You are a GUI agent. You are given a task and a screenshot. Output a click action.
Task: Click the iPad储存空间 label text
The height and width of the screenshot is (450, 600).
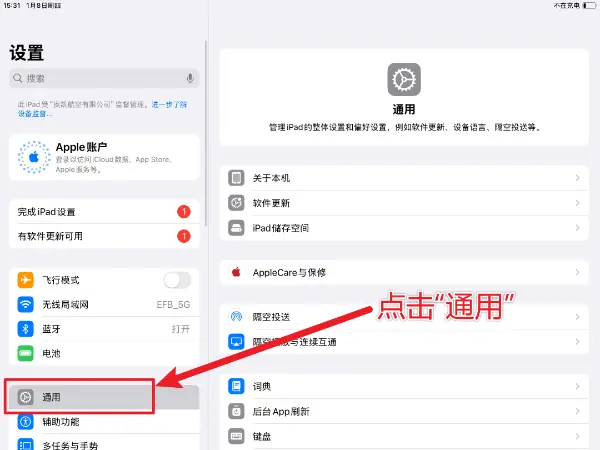[280, 228]
